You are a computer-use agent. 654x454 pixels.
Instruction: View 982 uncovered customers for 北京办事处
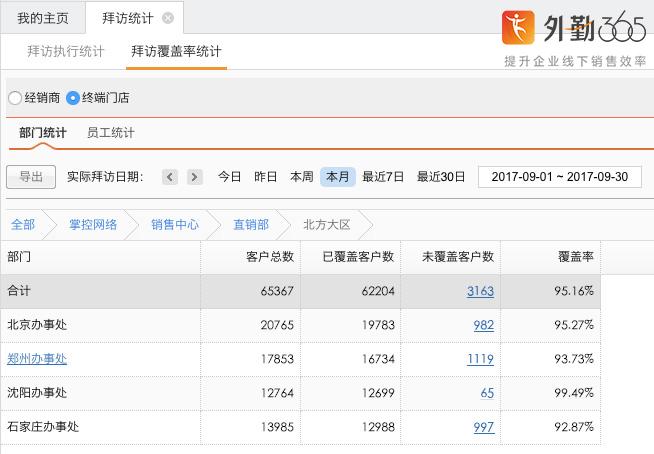click(484, 325)
